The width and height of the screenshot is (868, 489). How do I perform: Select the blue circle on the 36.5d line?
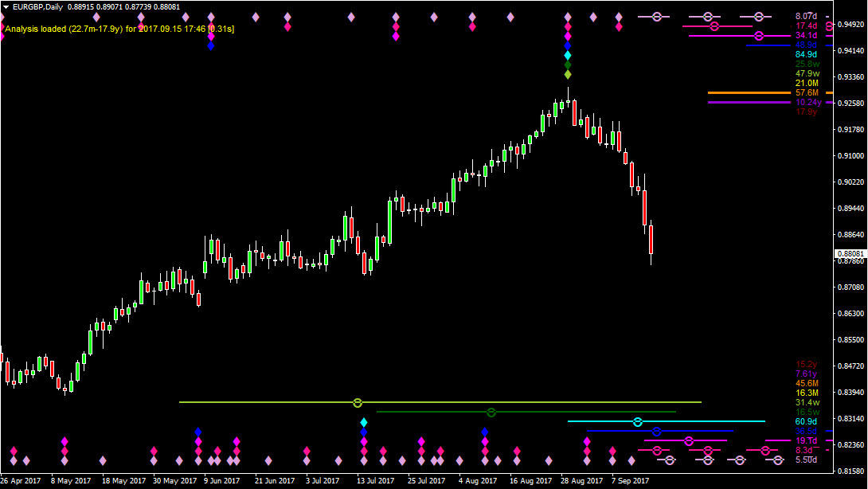tap(656, 431)
